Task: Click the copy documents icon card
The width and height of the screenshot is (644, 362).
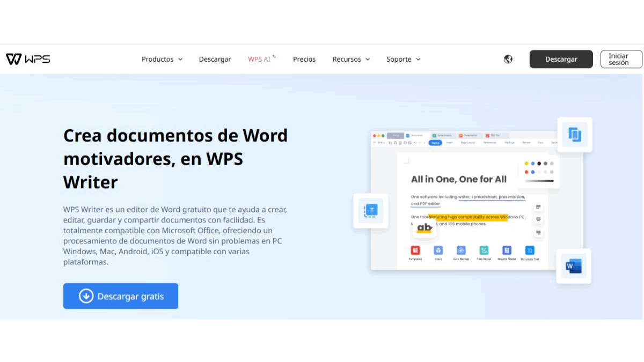Action: pyautogui.click(x=575, y=135)
